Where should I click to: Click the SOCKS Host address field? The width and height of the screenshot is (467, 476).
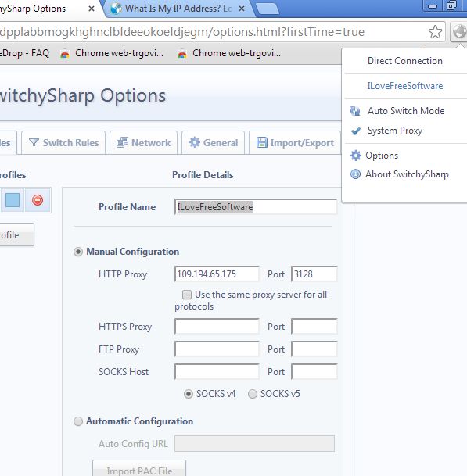(217, 372)
